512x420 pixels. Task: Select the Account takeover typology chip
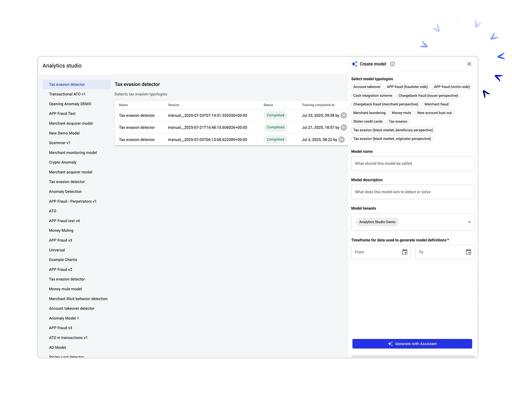pyautogui.click(x=367, y=87)
